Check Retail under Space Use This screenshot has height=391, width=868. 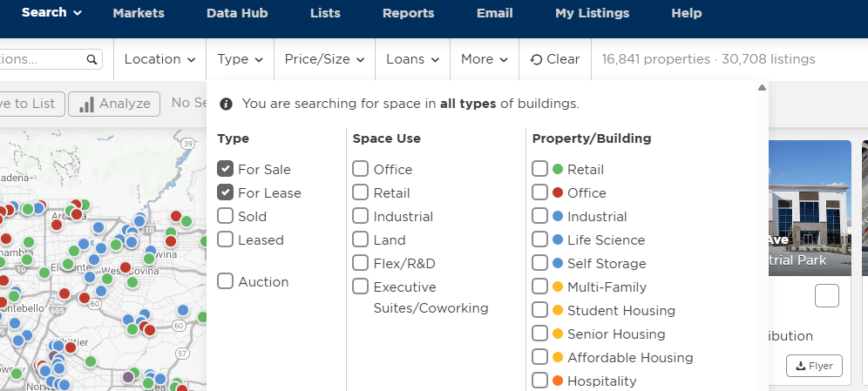361,193
